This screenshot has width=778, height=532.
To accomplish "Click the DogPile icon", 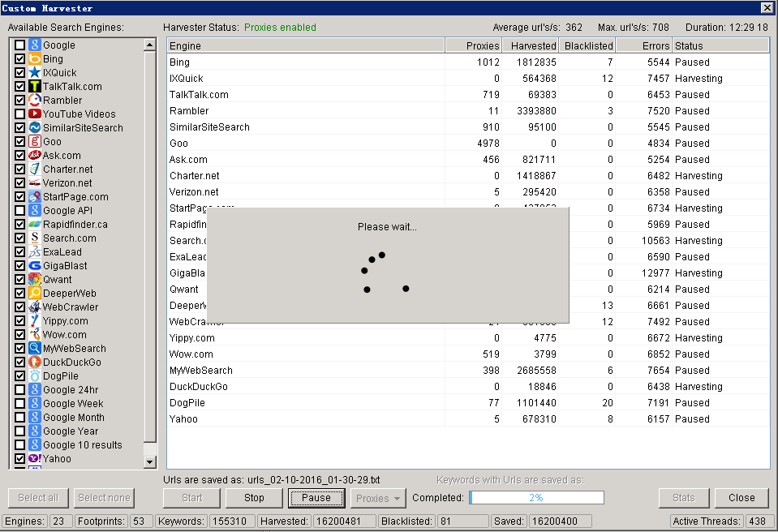I will pyautogui.click(x=34, y=375).
